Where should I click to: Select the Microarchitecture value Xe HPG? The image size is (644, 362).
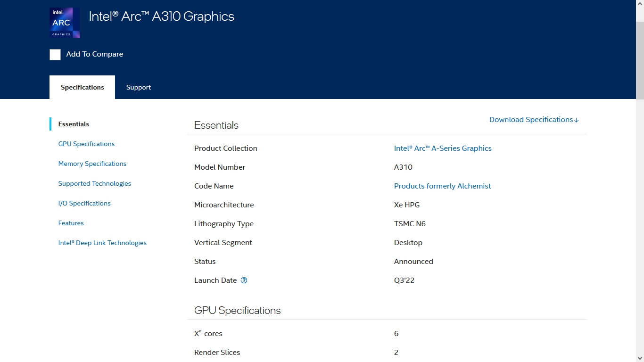pos(407,205)
